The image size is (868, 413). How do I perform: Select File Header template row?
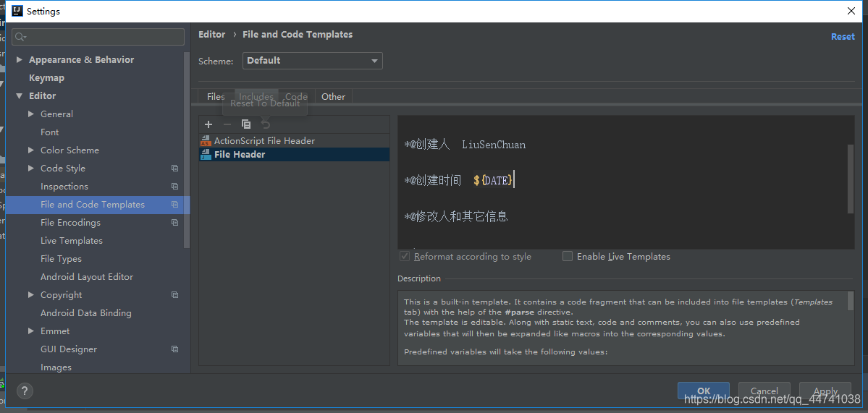tap(294, 155)
